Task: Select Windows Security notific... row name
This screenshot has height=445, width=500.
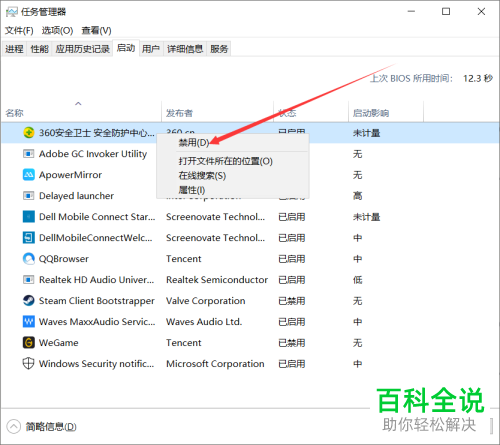Action: pyautogui.click(x=97, y=364)
